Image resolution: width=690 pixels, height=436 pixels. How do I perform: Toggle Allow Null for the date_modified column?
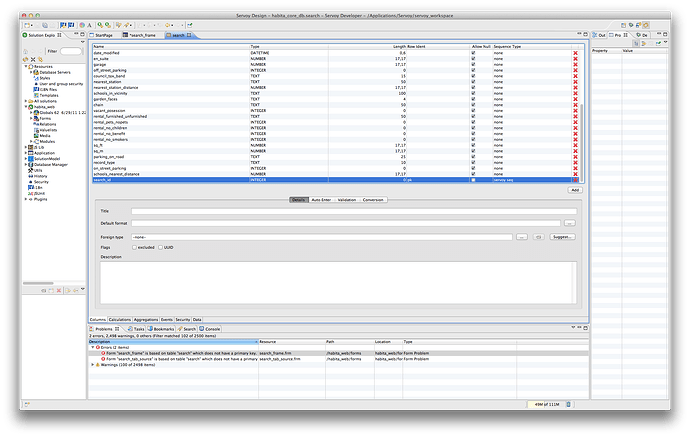click(x=473, y=53)
